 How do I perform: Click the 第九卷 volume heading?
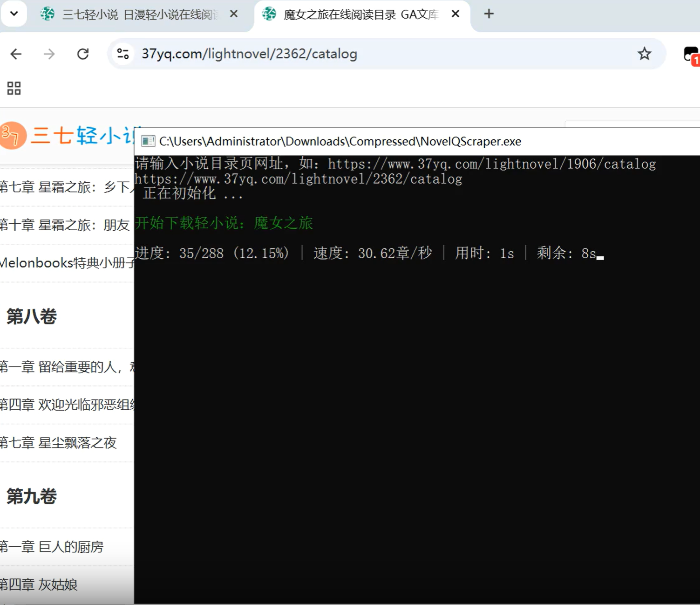pyautogui.click(x=32, y=496)
